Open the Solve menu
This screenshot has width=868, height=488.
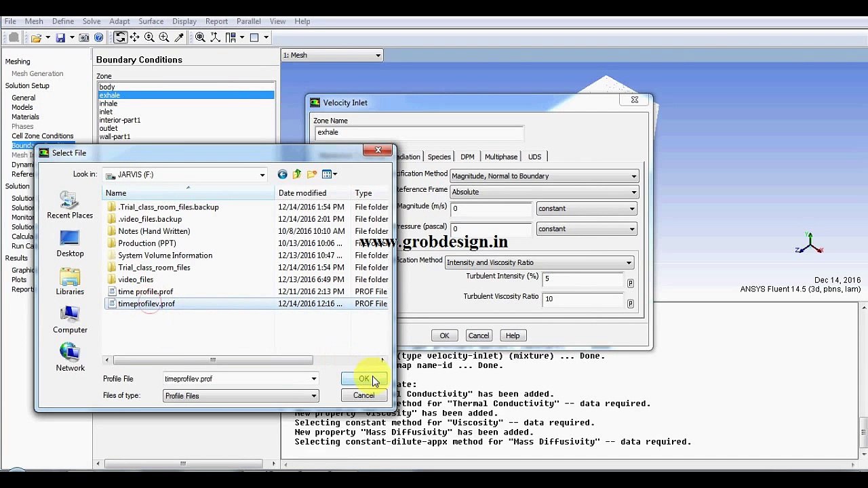pyautogui.click(x=92, y=21)
